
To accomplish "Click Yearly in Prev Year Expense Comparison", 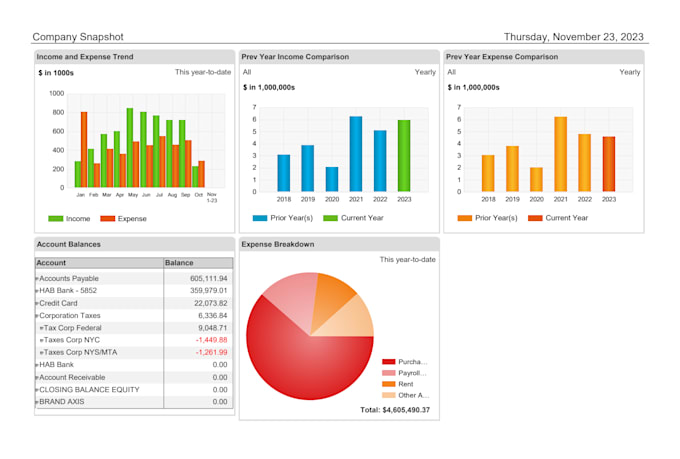I will [x=630, y=72].
